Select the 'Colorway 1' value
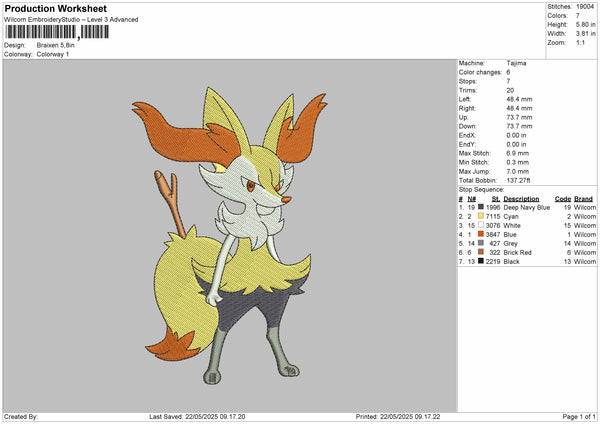This screenshot has width=600, height=424. (x=53, y=54)
